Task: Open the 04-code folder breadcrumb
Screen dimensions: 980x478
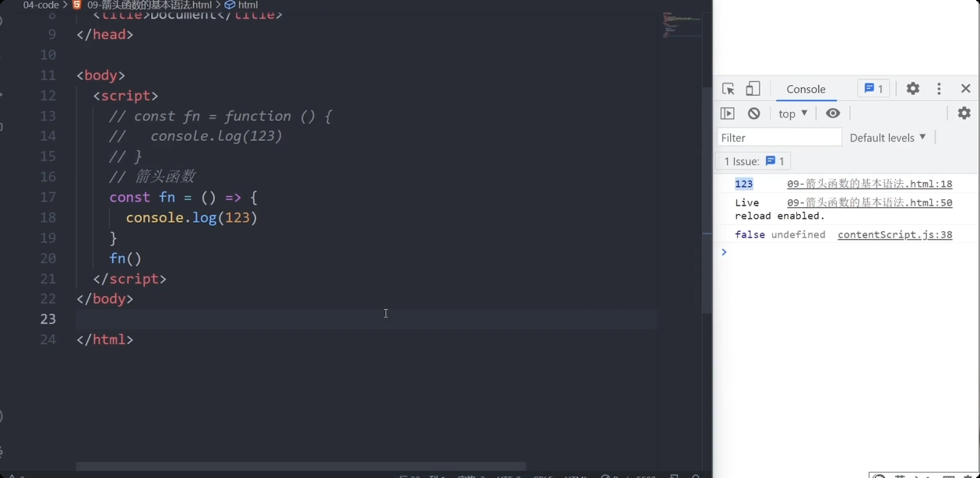Action: coord(41,5)
